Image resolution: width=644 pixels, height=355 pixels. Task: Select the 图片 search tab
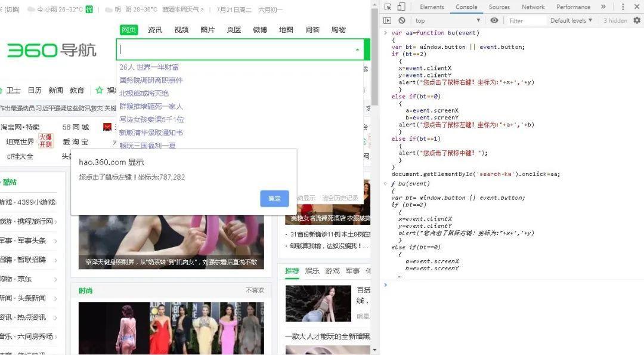(208, 30)
